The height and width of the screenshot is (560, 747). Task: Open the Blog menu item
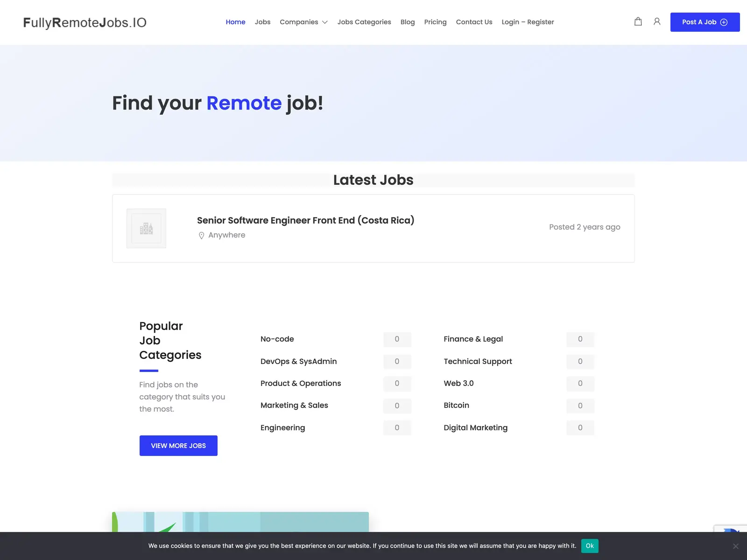(408, 22)
